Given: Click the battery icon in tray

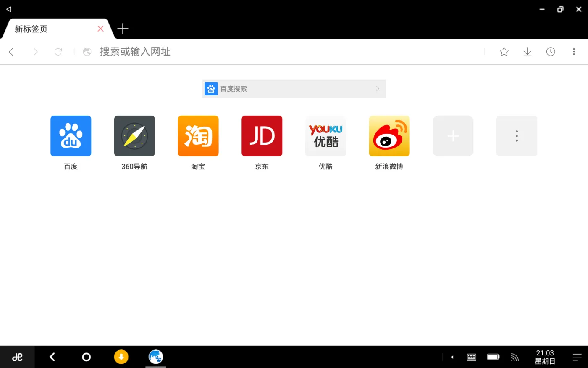Looking at the screenshot, I should pos(493,357).
